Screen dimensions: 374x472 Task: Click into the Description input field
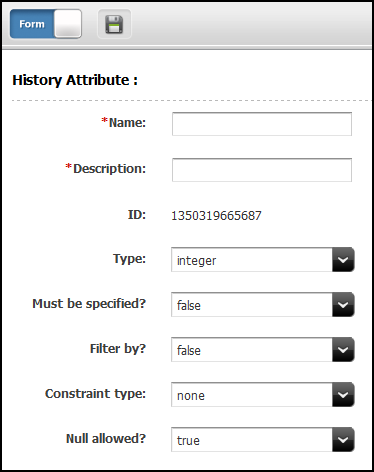click(262, 170)
